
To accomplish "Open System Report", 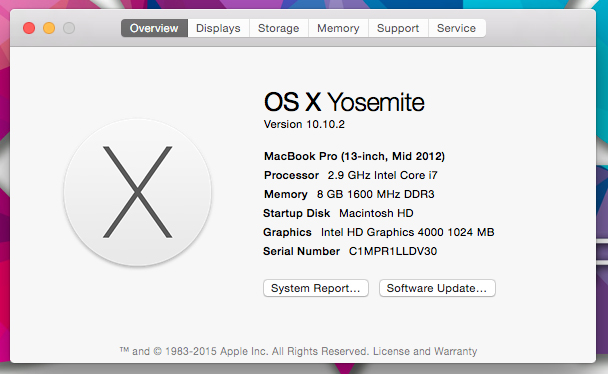I will tap(316, 288).
